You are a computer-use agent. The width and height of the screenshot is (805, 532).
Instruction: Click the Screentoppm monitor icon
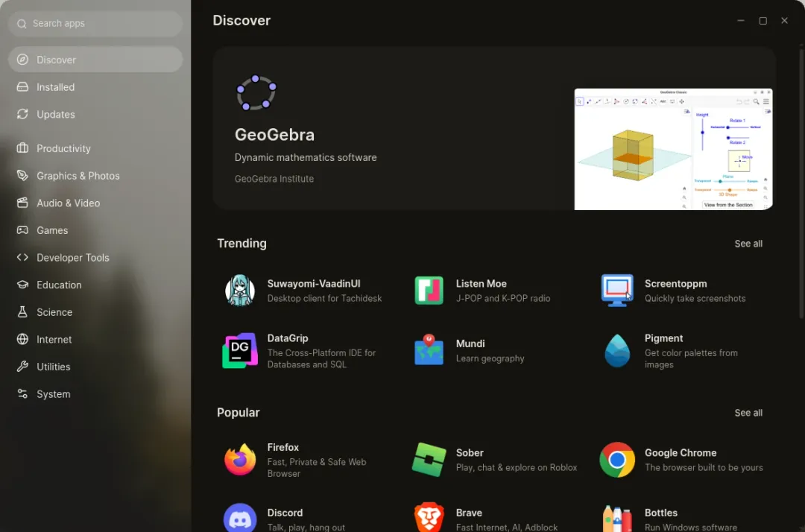coord(617,291)
